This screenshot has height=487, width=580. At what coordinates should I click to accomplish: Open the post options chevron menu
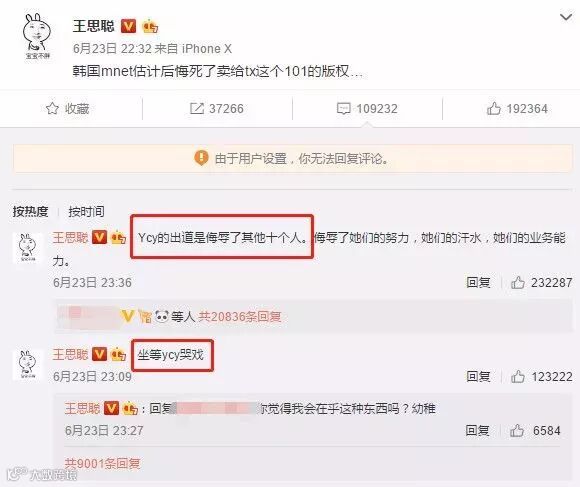click(x=566, y=17)
